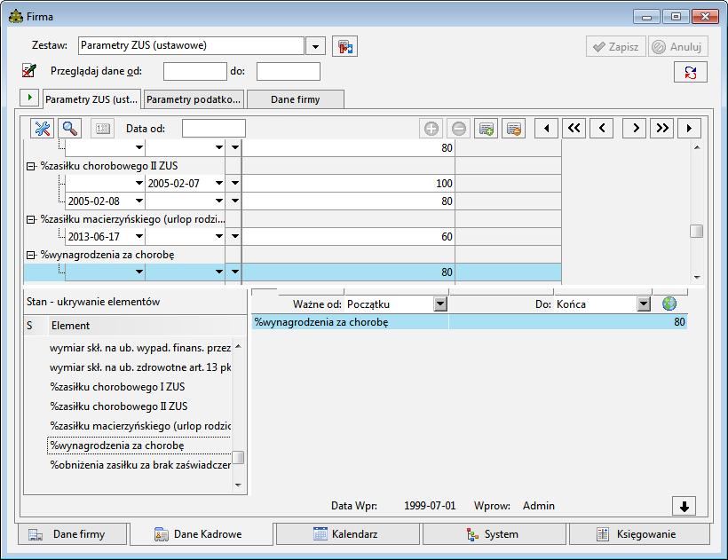
Task: Switch to the upper Dane firmy tab
Action: click(x=296, y=99)
